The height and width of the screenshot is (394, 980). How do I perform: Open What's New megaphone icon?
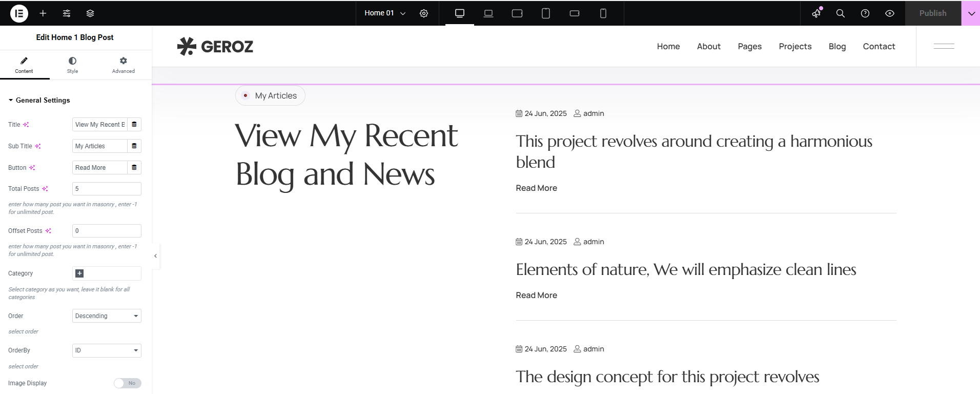click(x=816, y=13)
